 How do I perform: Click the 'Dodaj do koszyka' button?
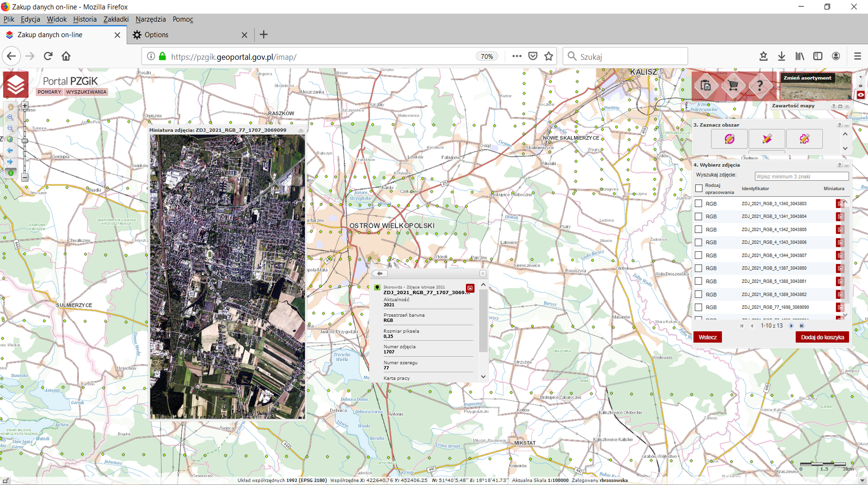click(822, 337)
